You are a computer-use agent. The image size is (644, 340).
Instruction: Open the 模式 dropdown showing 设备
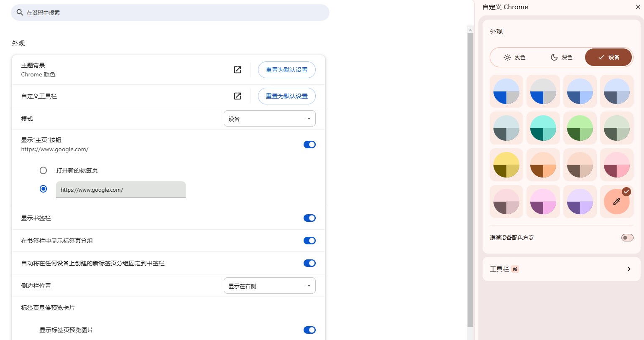pos(270,119)
